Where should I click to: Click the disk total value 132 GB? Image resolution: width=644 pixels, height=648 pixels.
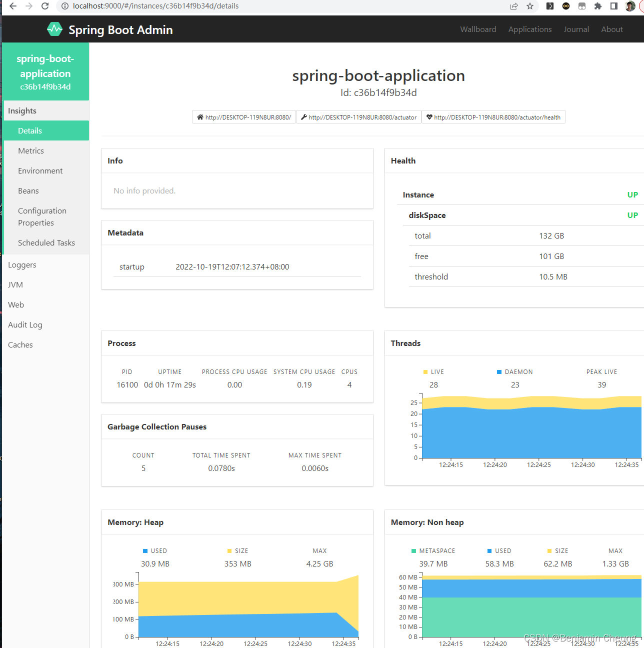pos(551,235)
